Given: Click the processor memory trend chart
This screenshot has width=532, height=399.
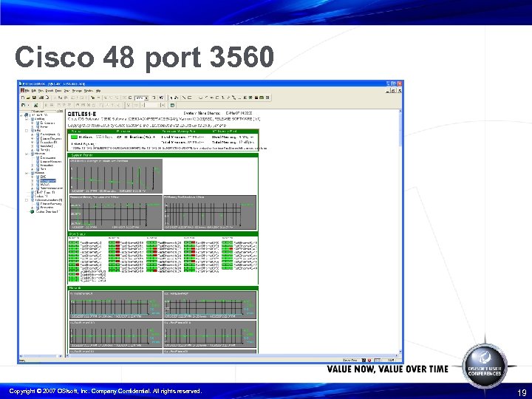Looking at the screenshot, I should pyautogui.click(x=116, y=212).
